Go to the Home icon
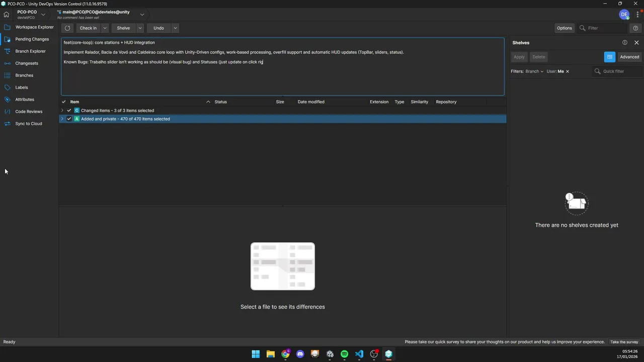 7,15
